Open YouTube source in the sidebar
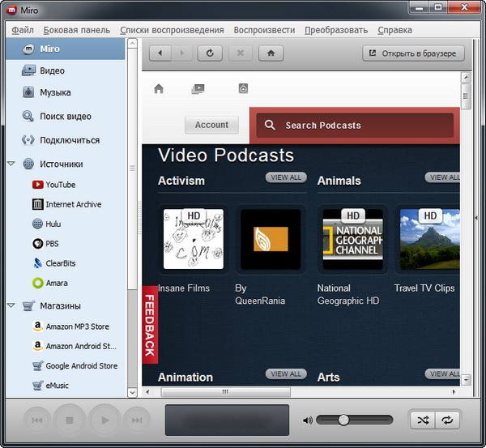 pos(60,185)
